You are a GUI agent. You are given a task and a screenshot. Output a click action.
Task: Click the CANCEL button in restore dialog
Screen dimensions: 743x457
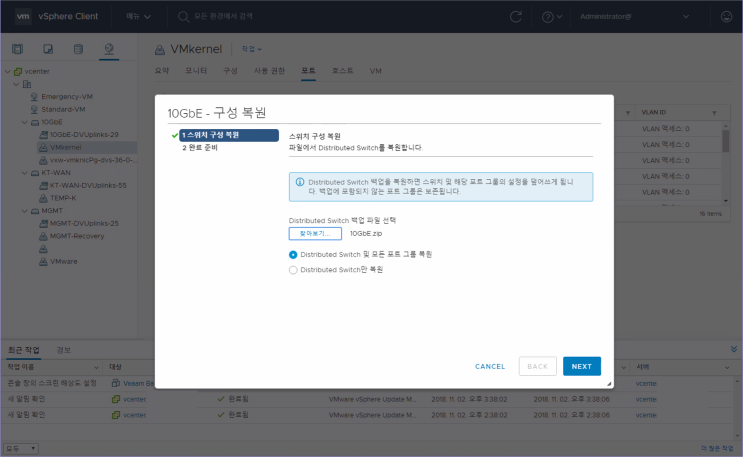click(490, 366)
